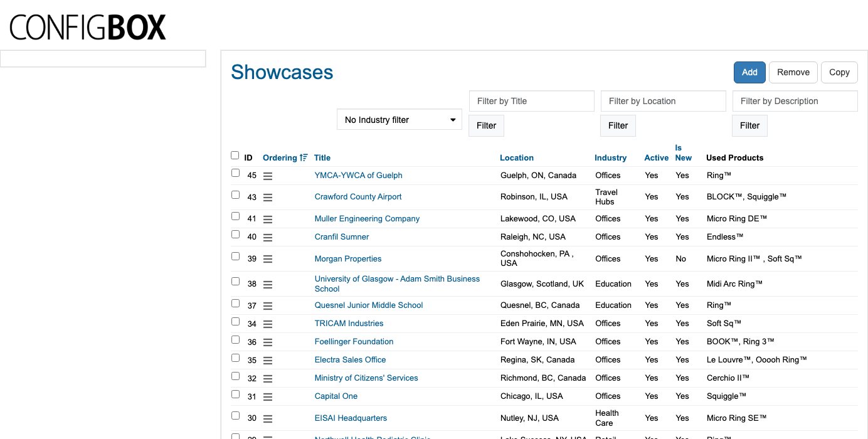Open the Morgan Properties link
Viewport: 868px width, 439px height.
tap(348, 259)
